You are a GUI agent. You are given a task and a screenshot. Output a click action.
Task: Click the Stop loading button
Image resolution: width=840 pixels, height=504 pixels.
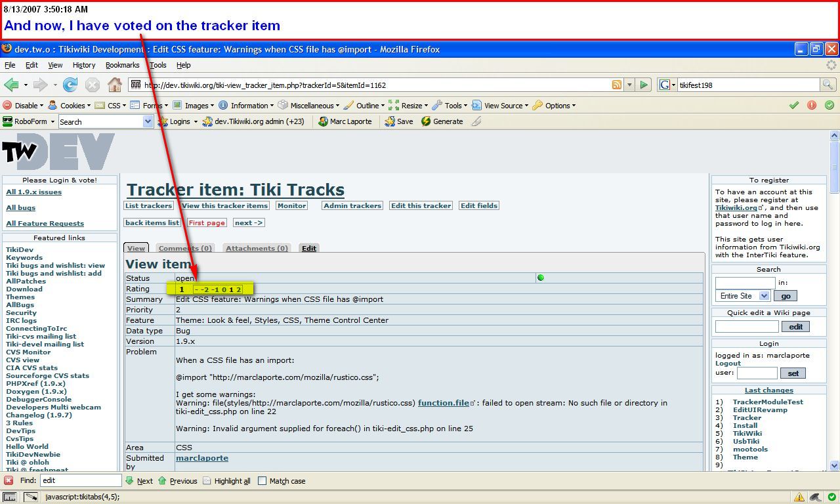pos(93,85)
